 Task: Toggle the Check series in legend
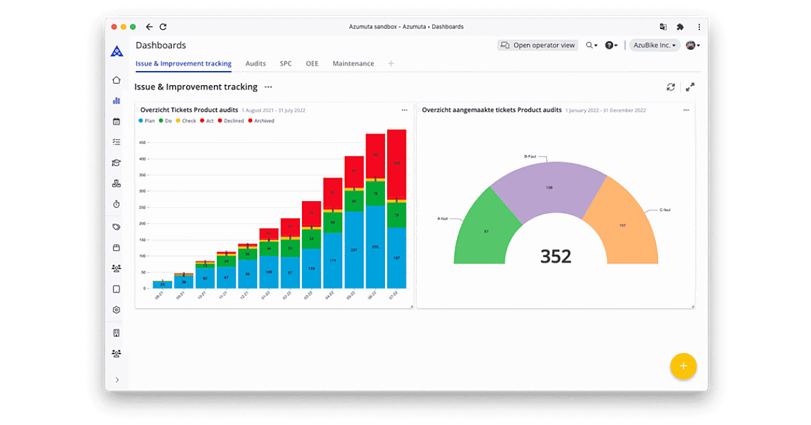click(x=185, y=120)
